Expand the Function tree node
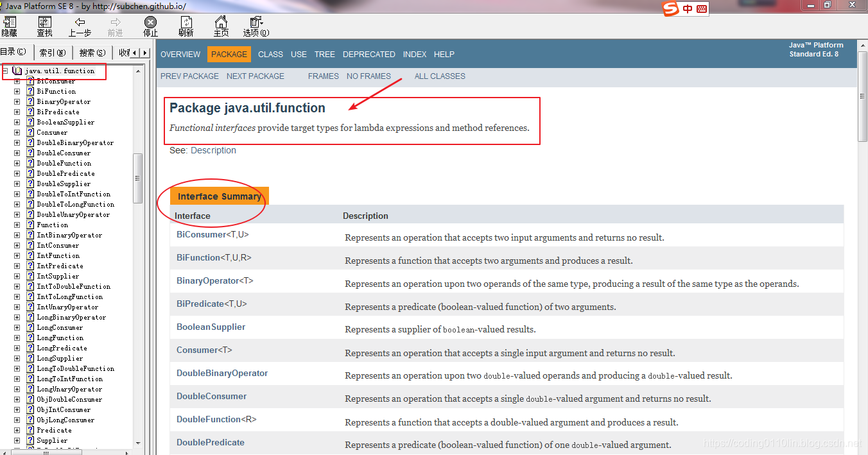The width and height of the screenshot is (868, 455). [17, 225]
